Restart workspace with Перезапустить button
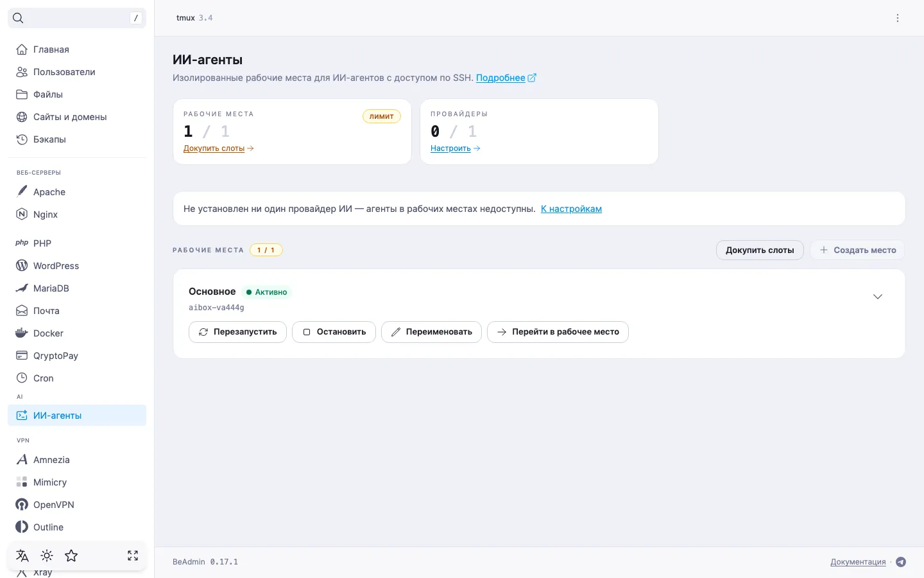The height and width of the screenshot is (578, 924). pos(237,332)
